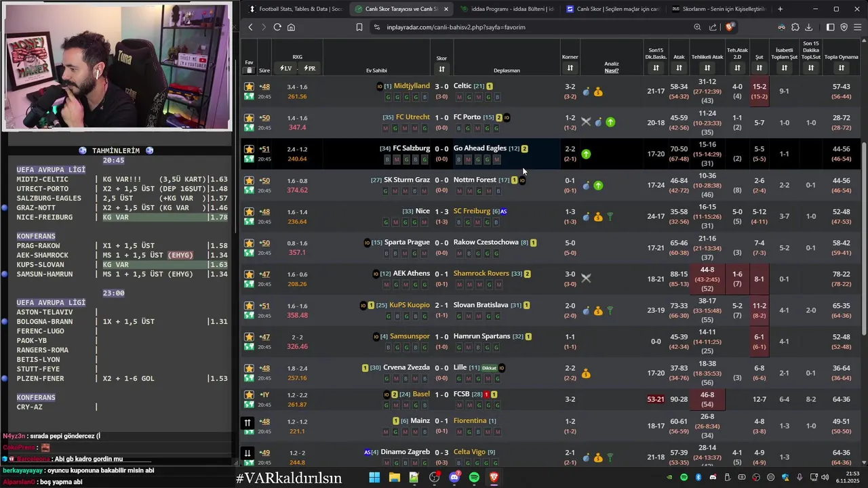Go to browser home page
The width and height of the screenshot is (868, 488).
tap(291, 27)
